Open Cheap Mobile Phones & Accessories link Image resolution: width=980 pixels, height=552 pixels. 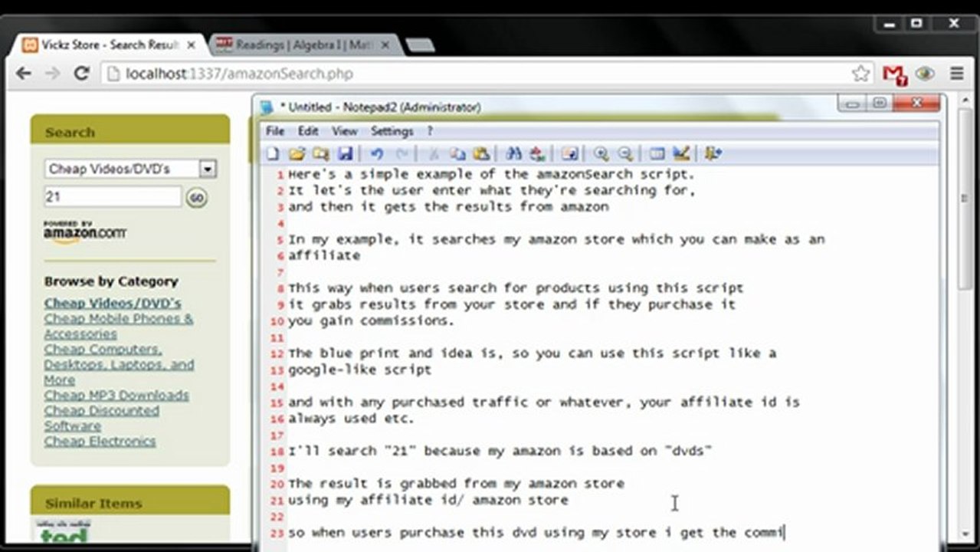[x=119, y=327]
